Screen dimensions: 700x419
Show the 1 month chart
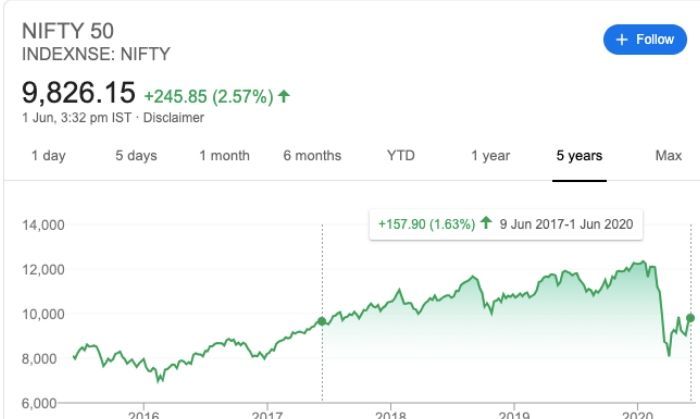point(224,155)
